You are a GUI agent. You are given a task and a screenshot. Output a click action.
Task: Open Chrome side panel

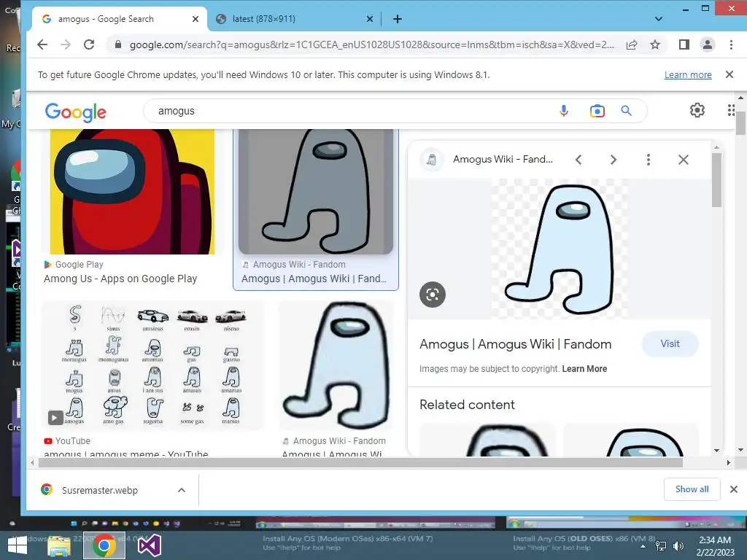coord(684,44)
